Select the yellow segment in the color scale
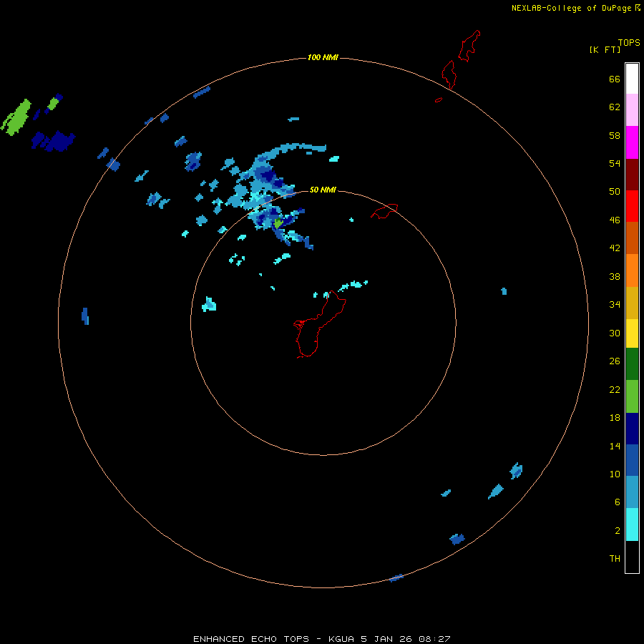 click(632, 333)
